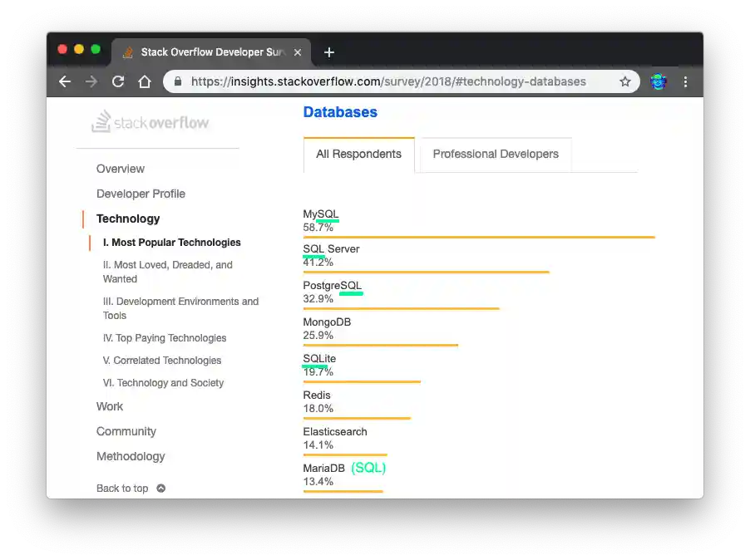The height and width of the screenshot is (560, 750).
Task: Close the Stack Overflow Developer Survey tab
Action: (x=298, y=52)
